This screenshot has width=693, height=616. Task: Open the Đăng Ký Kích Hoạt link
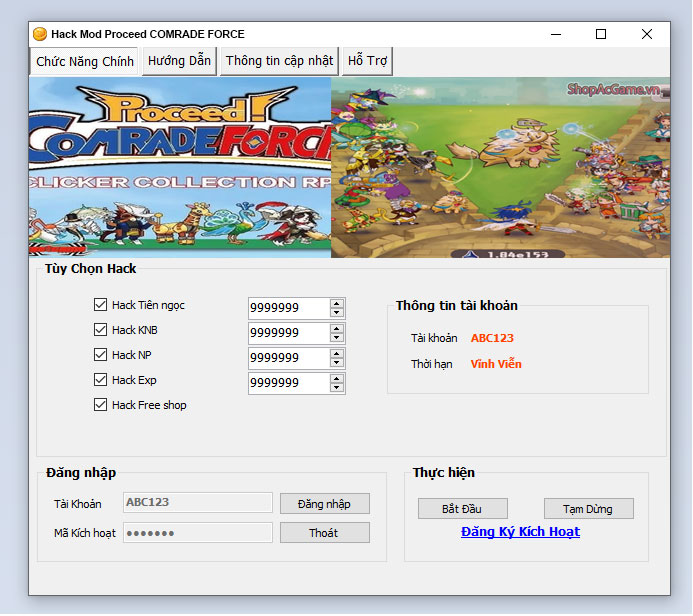point(520,532)
